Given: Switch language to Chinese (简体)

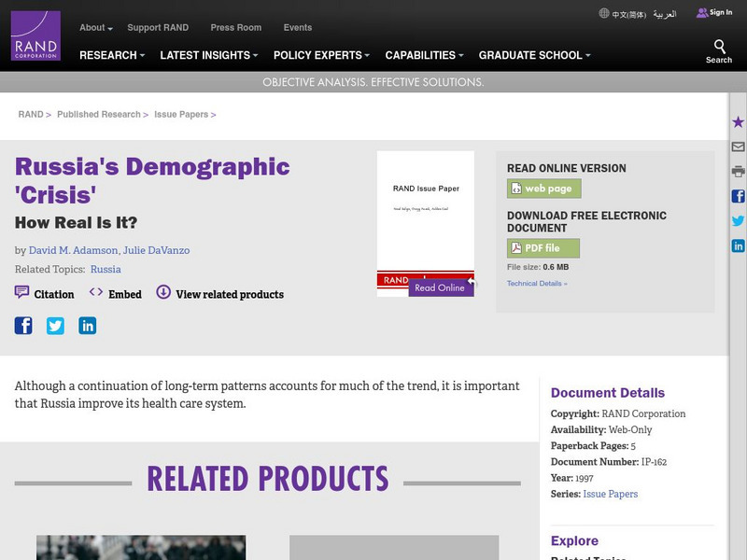Looking at the screenshot, I should (628, 14).
